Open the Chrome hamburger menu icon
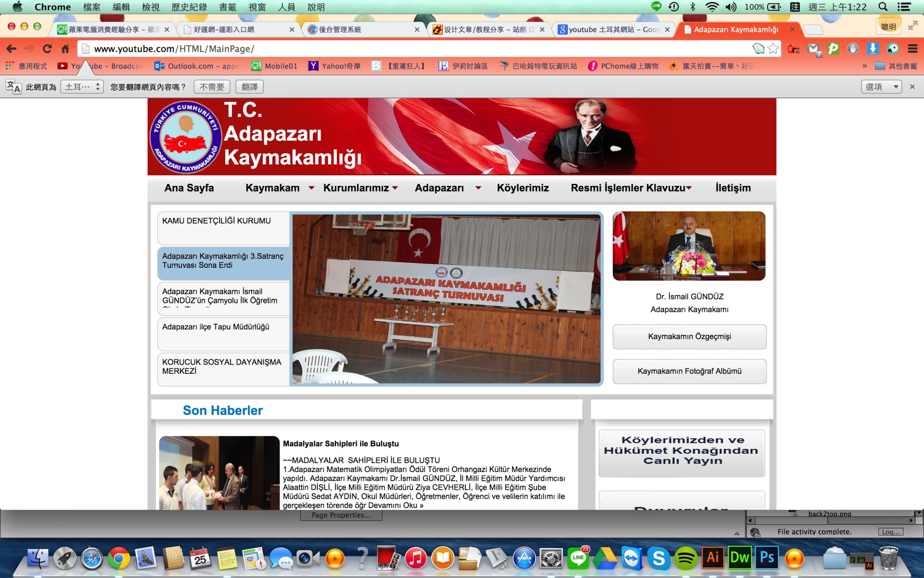The image size is (924, 578). (912, 49)
